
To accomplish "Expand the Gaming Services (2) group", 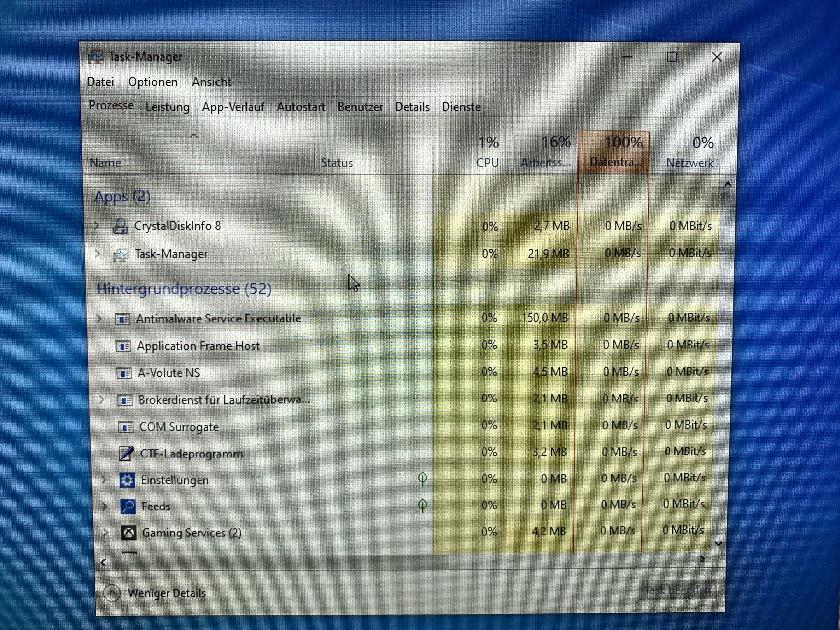I will [x=106, y=533].
